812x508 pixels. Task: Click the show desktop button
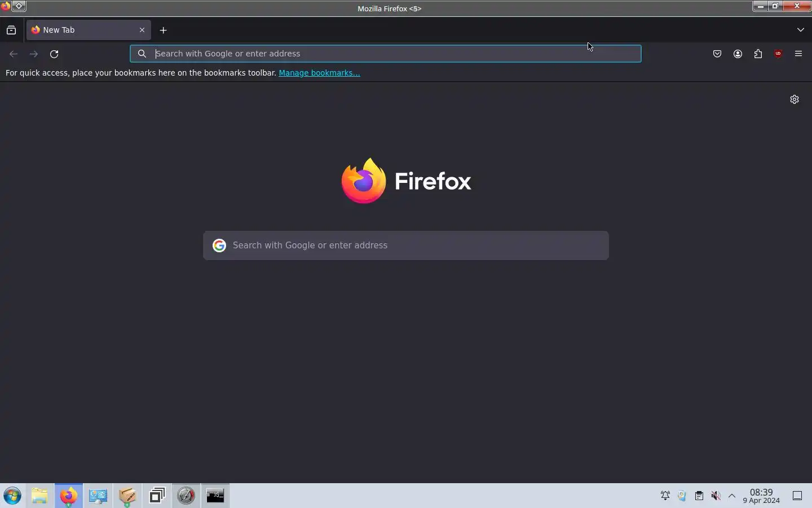798,496
